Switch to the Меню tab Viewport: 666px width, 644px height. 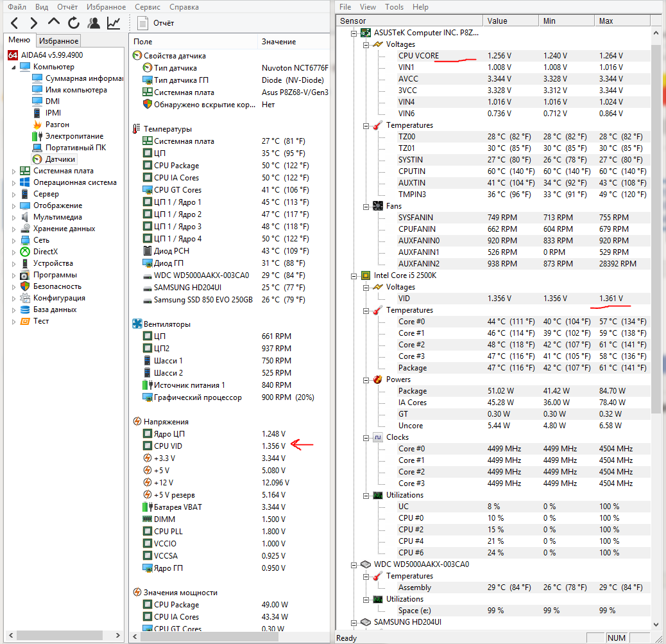[x=19, y=40]
